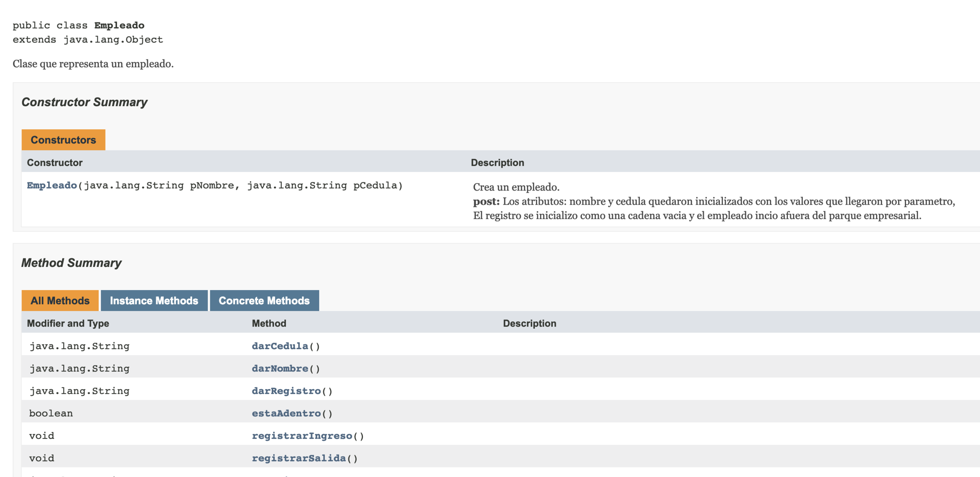
Task: Open the estaAdentro method link
Action: pyautogui.click(x=286, y=413)
